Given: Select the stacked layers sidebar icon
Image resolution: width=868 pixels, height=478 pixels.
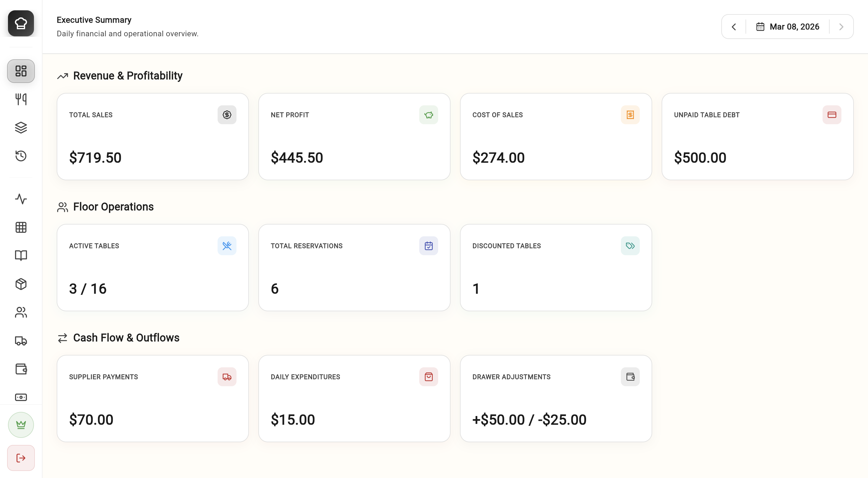Looking at the screenshot, I should [21, 128].
